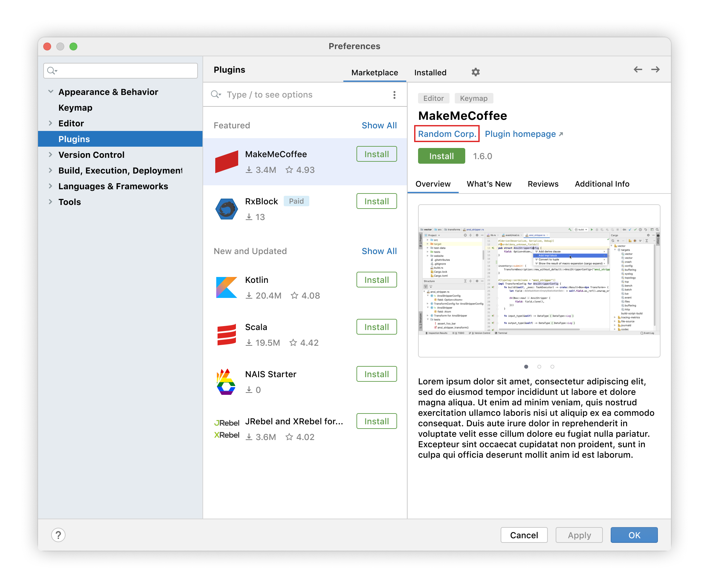Screen dimensions: 709x588
Task: Select the third screenshot pagination dot
Action: 552,367
